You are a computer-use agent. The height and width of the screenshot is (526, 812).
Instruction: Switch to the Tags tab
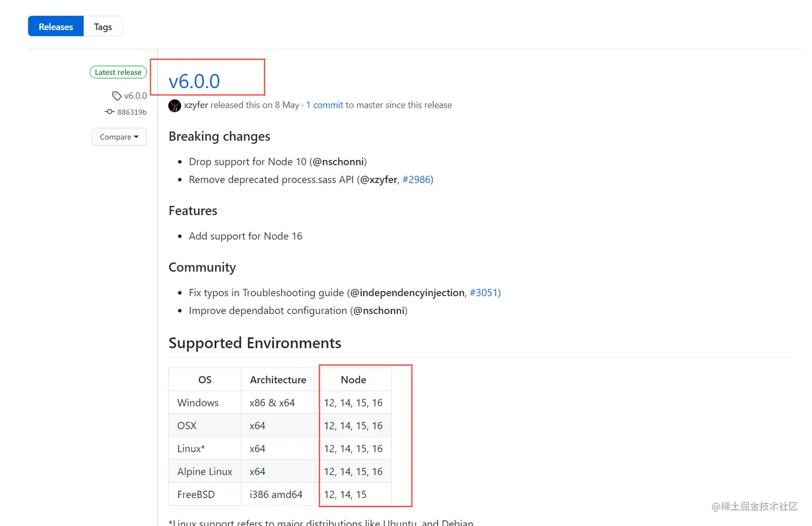click(x=103, y=26)
